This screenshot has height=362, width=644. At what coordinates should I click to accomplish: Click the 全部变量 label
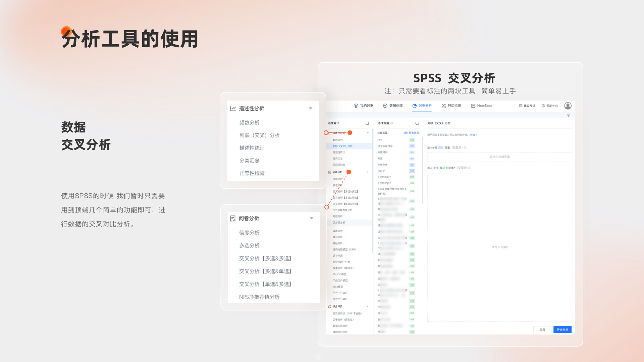tap(382, 133)
